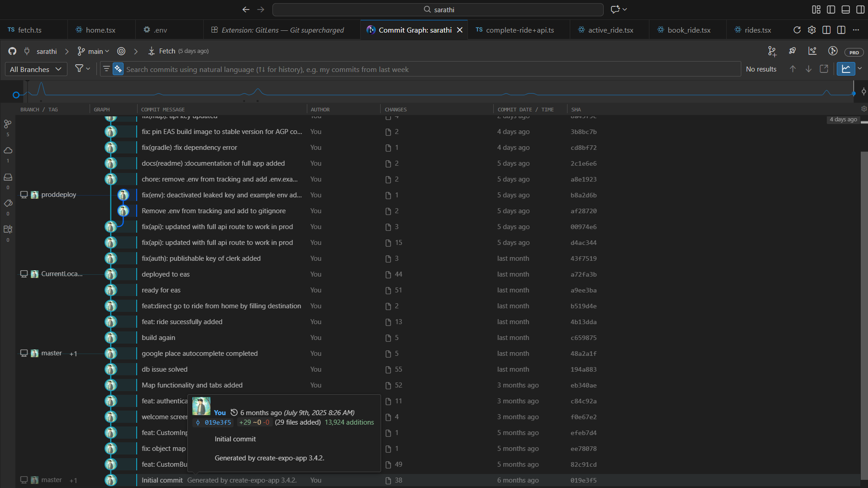868x488 pixels.
Task: Click the GitHub icon next to sarathi
Action: 12,51
